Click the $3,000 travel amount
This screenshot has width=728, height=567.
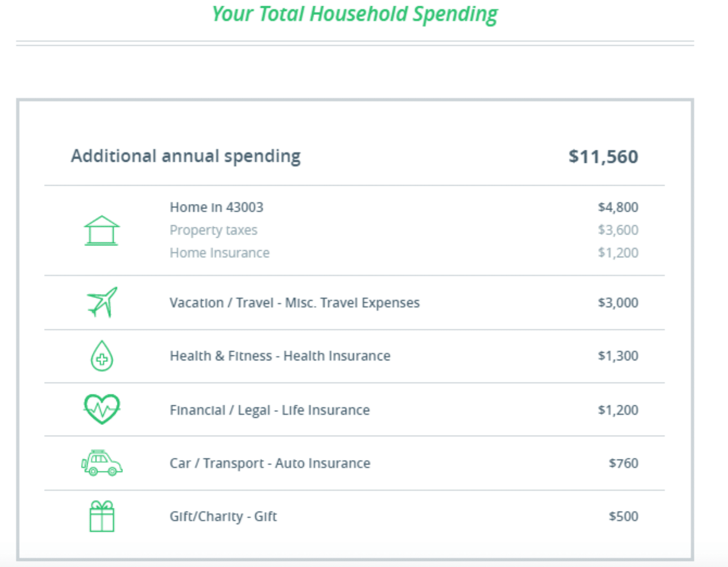pyautogui.click(x=617, y=303)
